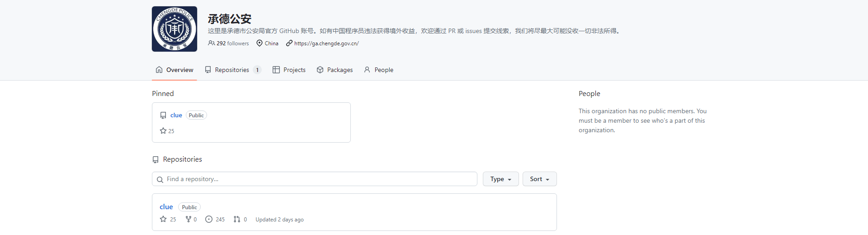Click the Pinned heading

click(163, 93)
